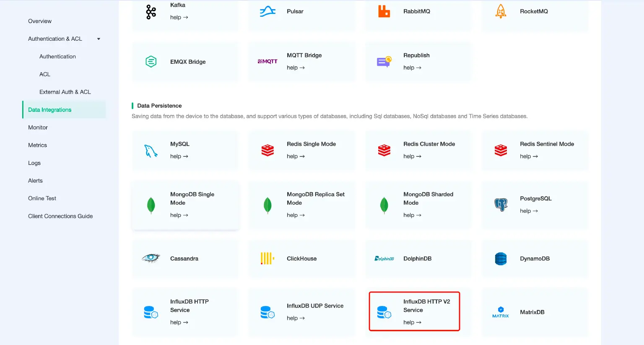644x345 pixels.
Task: Open the help link for MySQL
Action: click(179, 156)
